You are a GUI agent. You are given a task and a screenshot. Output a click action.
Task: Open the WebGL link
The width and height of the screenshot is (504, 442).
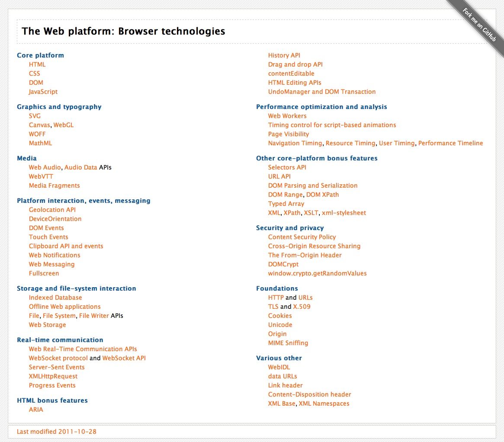63,125
